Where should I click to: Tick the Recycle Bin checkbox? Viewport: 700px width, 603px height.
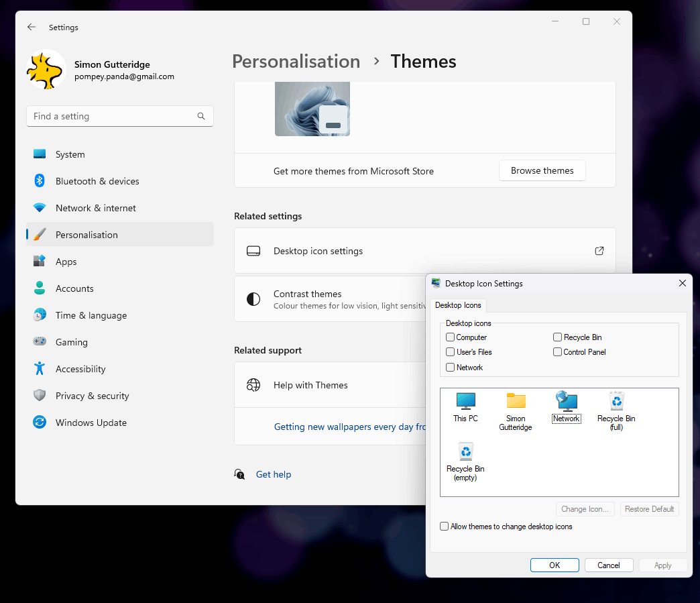point(557,337)
